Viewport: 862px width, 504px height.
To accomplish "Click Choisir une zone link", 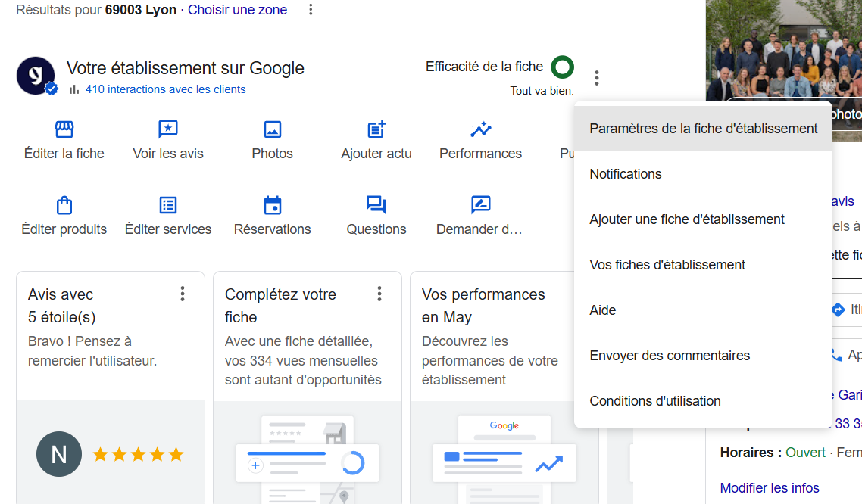I will click(x=238, y=10).
